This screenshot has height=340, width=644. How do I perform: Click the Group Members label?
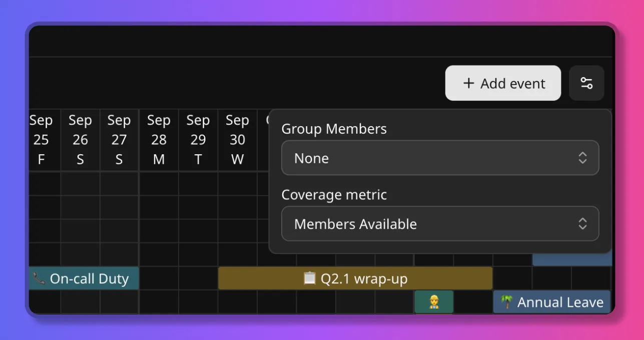point(334,129)
